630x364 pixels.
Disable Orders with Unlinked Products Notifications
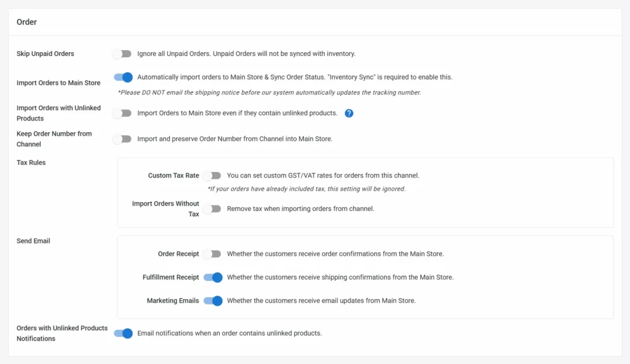[122, 333]
